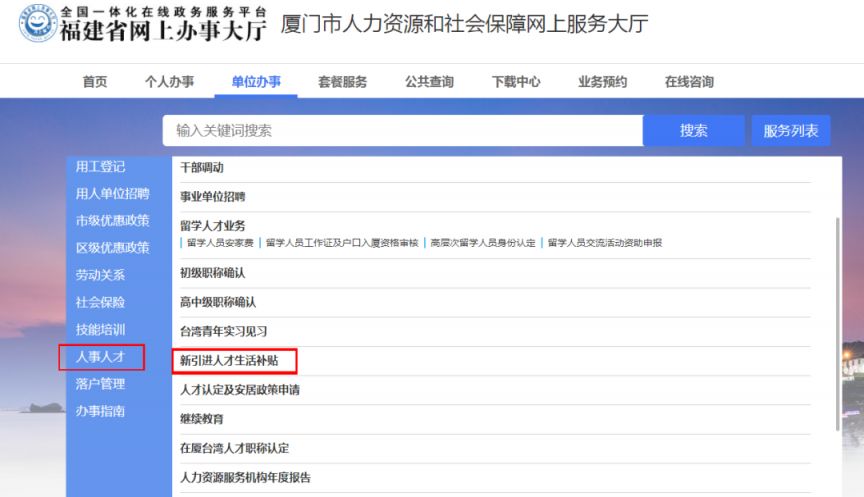Open 留学人员交流活动资助申报 sub-item
Image resolution: width=864 pixels, height=497 pixels.
605,243
